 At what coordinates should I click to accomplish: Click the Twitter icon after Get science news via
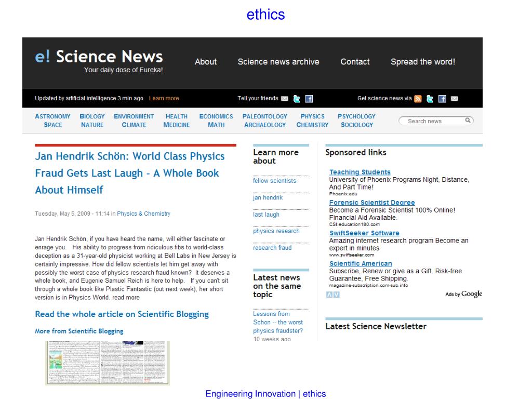click(x=430, y=99)
